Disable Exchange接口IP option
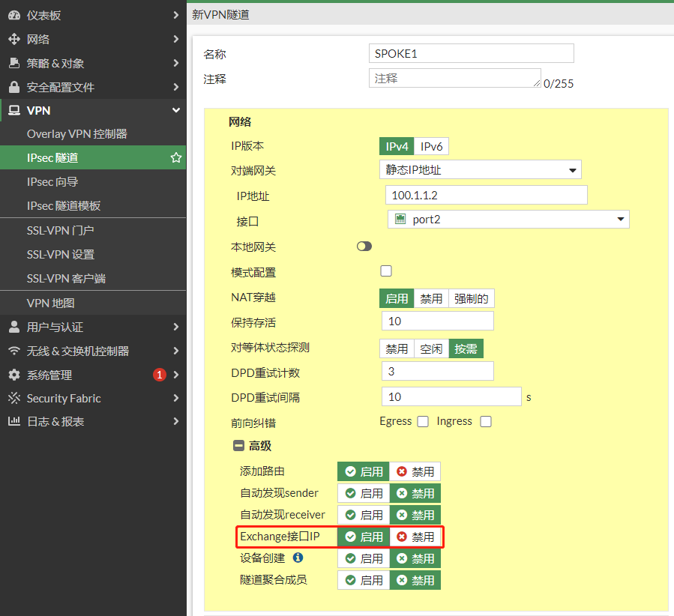Image resolution: width=674 pixels, height=616 pixels. (415, 537)
